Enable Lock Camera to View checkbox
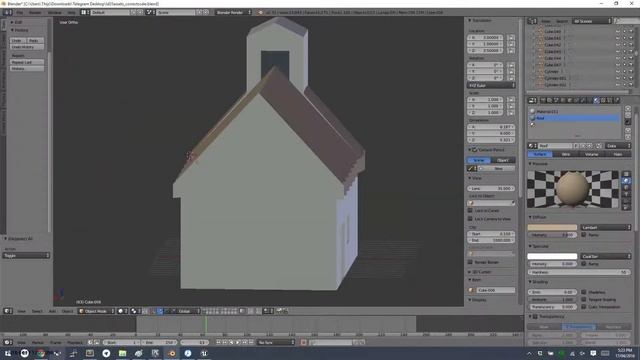The image size is (640, 360). (x=470, y=219)
